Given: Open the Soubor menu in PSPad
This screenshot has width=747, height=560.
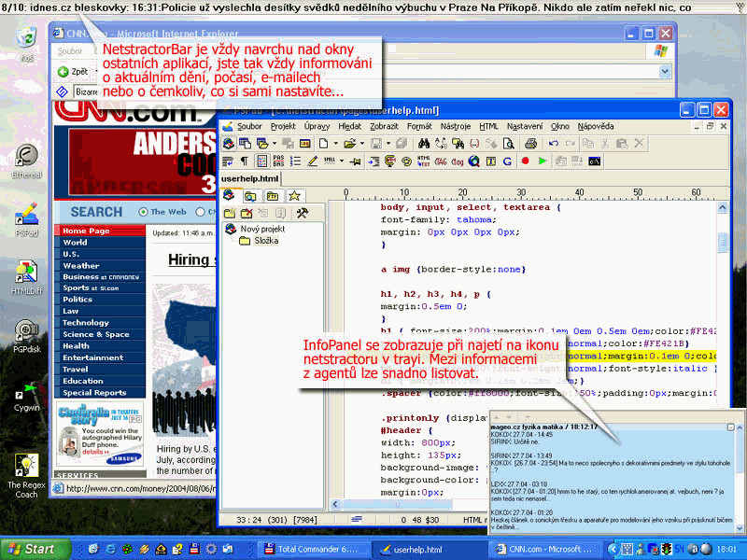Looking at the screenshot, I should [x=249, y=126].
